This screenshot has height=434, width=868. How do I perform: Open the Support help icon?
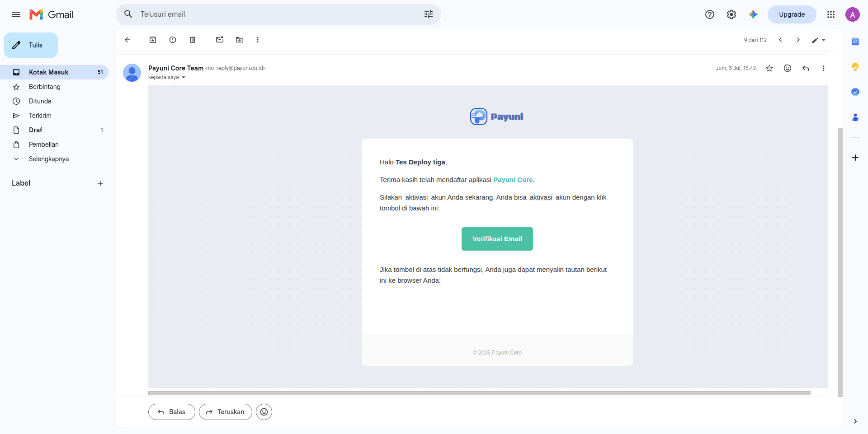pos(710,14)
